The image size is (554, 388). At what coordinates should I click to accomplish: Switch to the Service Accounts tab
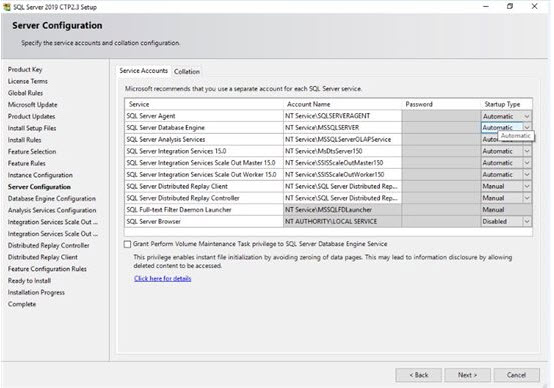[x=143, y=71]
